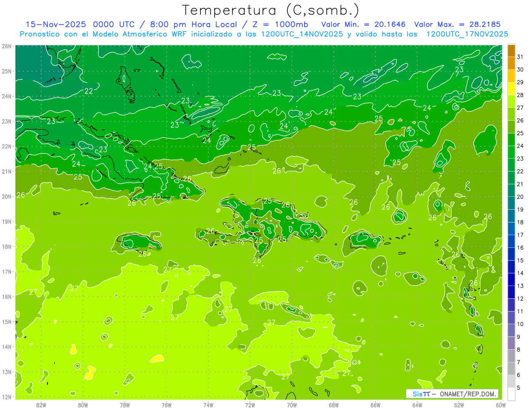The height and width of the screenshot is (411, 532).
Task: Click latitude axis label "21N"
Action: click(6, 172)
